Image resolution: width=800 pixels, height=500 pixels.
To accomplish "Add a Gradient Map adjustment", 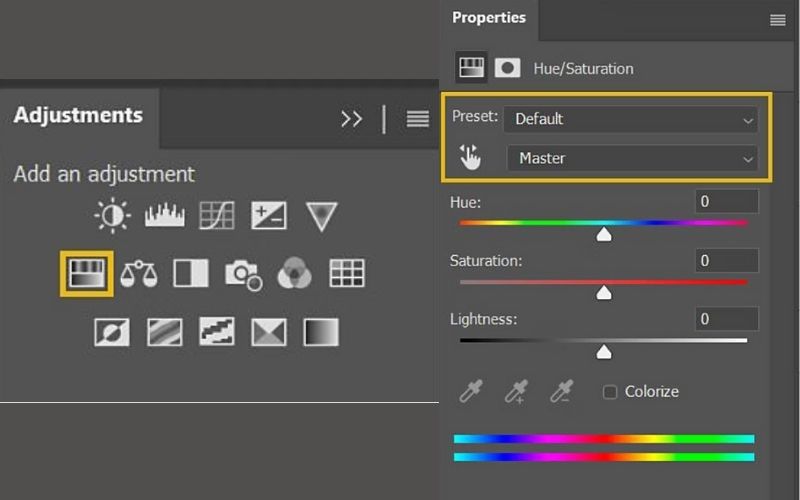I will coord(321,332).
